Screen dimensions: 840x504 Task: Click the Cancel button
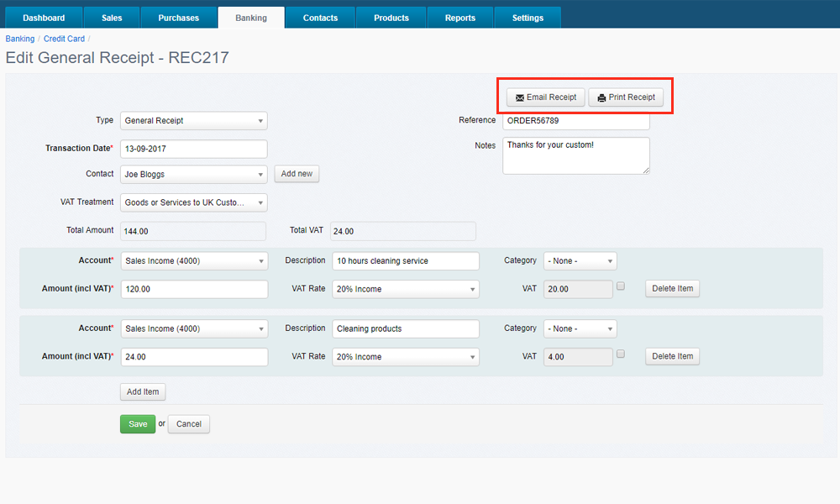coord(189,424)
